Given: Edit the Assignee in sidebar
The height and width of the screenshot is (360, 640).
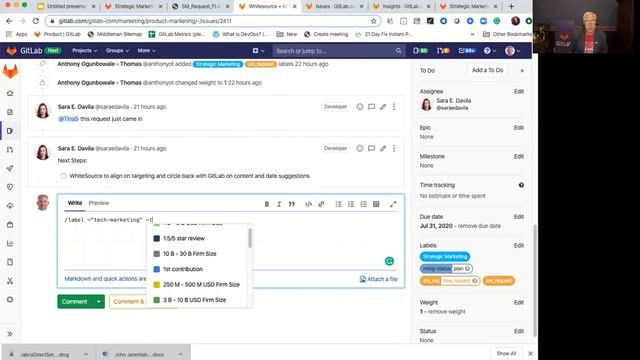Looking at the screenshot, I should 519,91.
